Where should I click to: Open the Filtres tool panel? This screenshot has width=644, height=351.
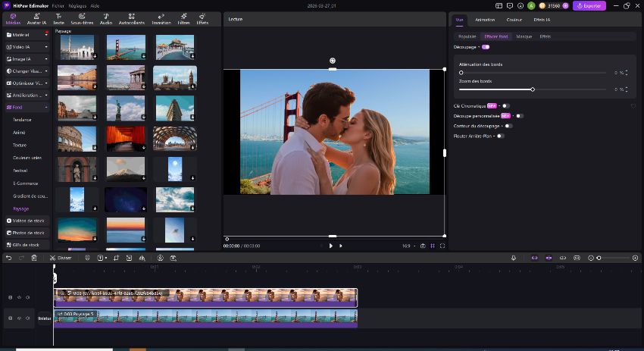point(183,18)
